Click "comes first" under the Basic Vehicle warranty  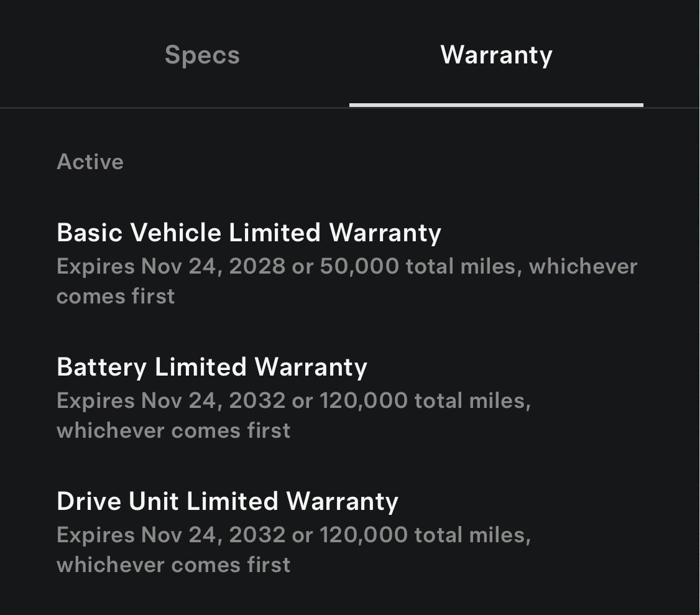coord(116,296)
